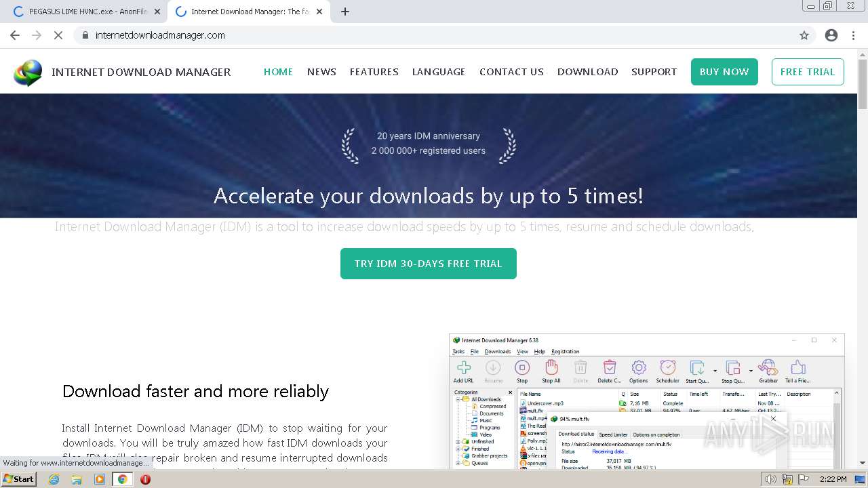Open Chrome three-dot menu
Screen dimensions: 868x488
click(853, 35)
